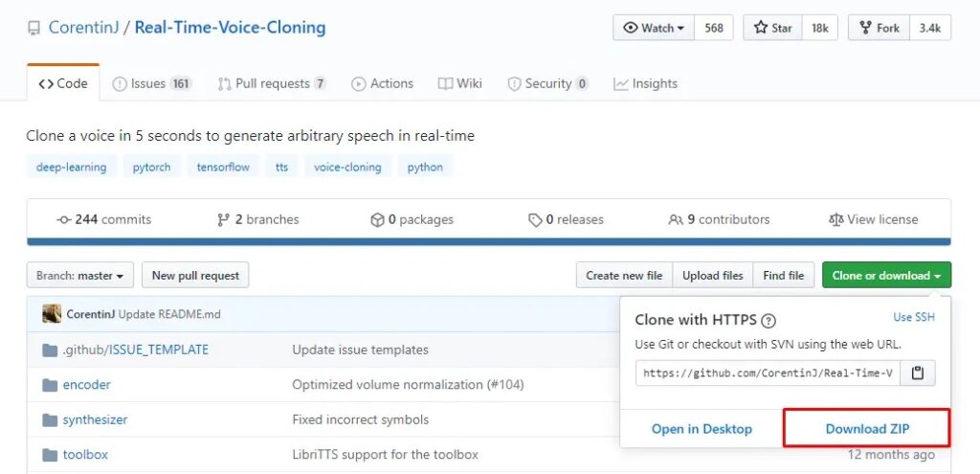Open the encoder folder

(x=87, y=385)
